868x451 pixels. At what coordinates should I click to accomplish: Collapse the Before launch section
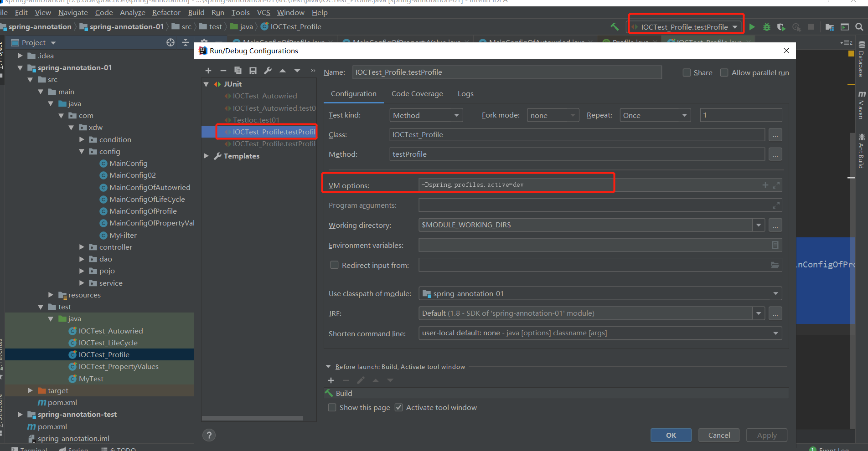[x=328, y=367]
